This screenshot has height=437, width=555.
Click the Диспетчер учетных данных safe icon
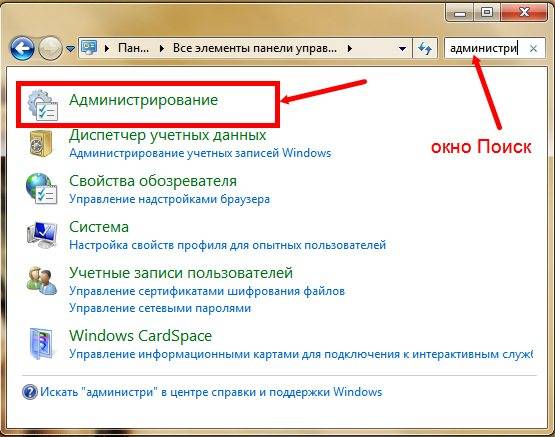click(x=41, y=143)
